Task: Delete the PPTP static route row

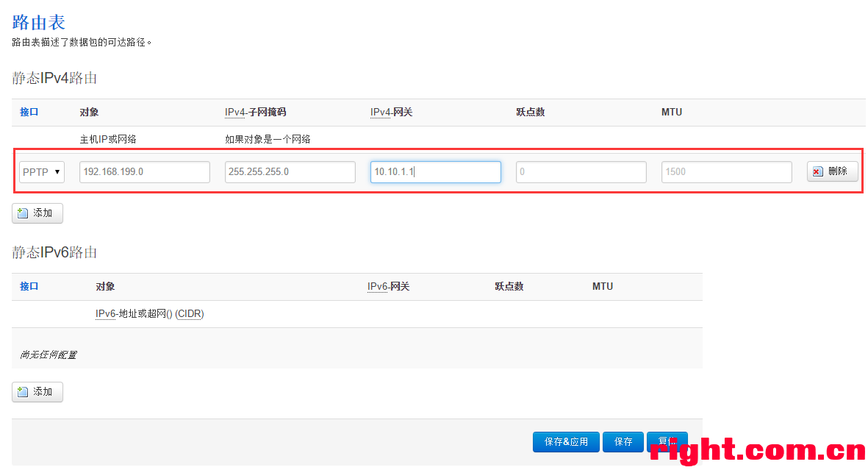Action: click(833, 171)
